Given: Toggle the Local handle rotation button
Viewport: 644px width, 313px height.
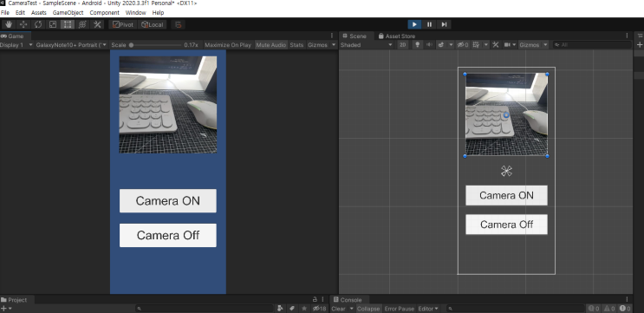Looking at the screenshot, I should pos(153,24).
